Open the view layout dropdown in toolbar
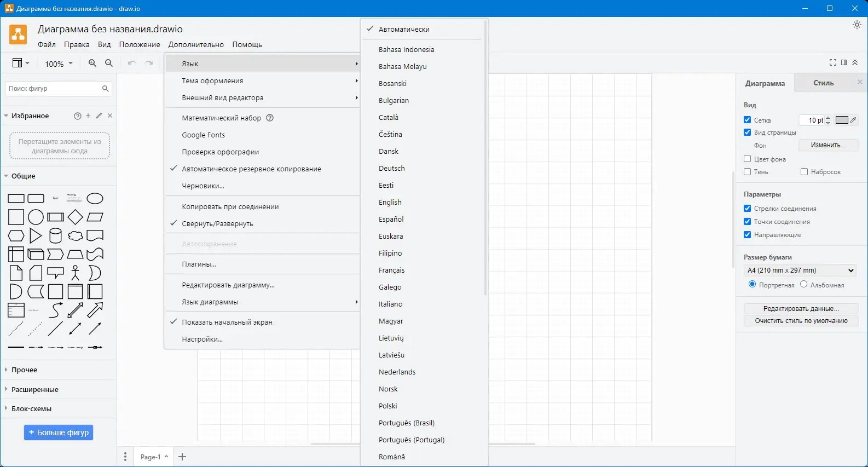The image size is (868, 467). pyautogui.click(x=21, y=64)
